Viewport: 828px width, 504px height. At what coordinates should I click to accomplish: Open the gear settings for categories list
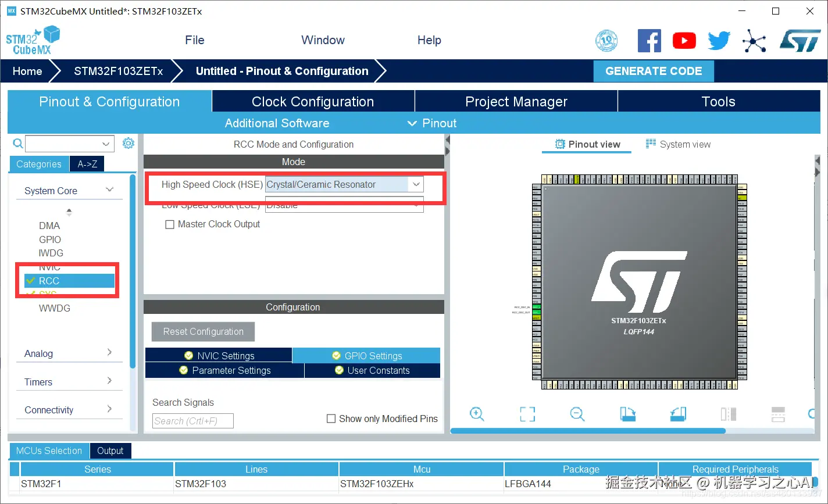[x=129, y=143]
